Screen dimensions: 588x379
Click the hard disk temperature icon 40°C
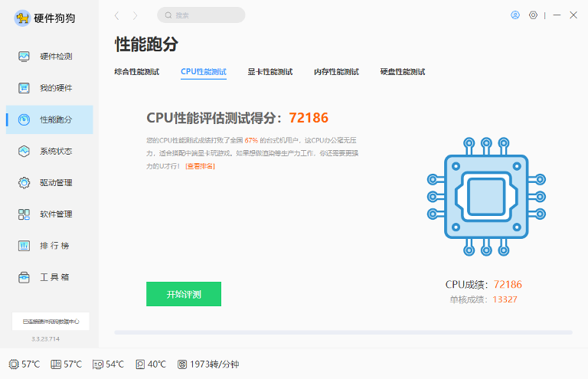[140, 364]
